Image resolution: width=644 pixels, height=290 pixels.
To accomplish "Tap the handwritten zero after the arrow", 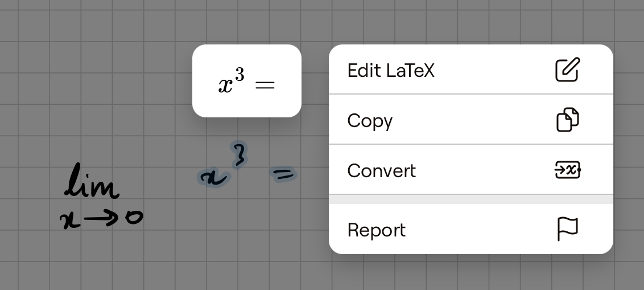I will pos(134,217).
